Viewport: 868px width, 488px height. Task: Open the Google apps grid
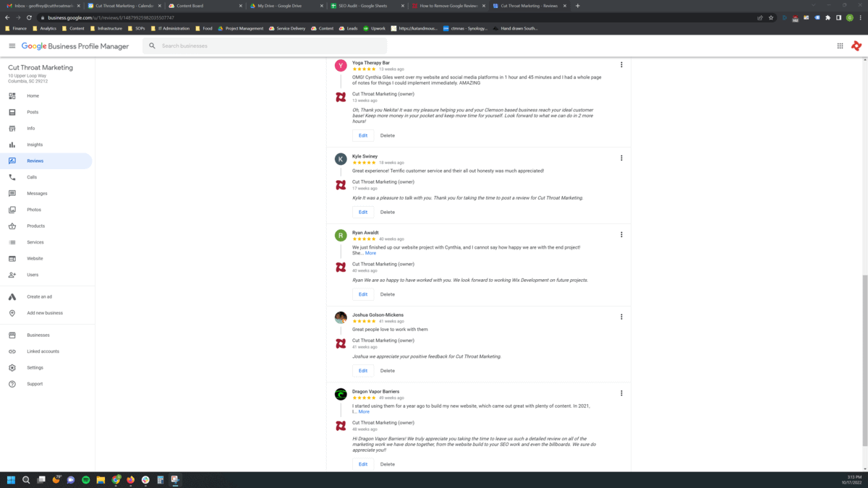coord(840,46)
